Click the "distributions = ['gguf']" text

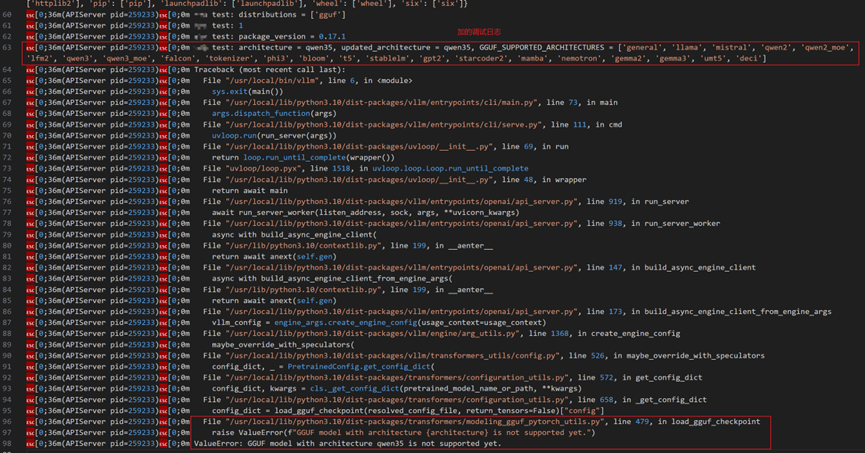point(292,14)
